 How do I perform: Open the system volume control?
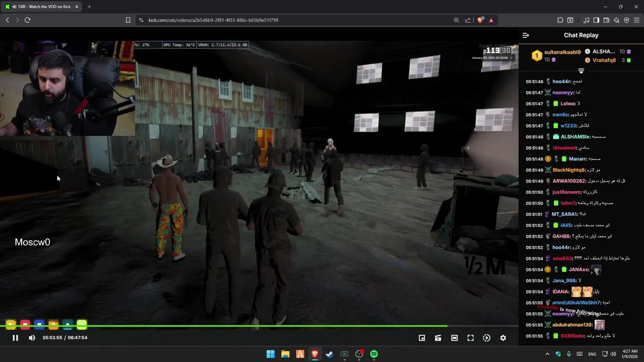click(x=613, y=354)
